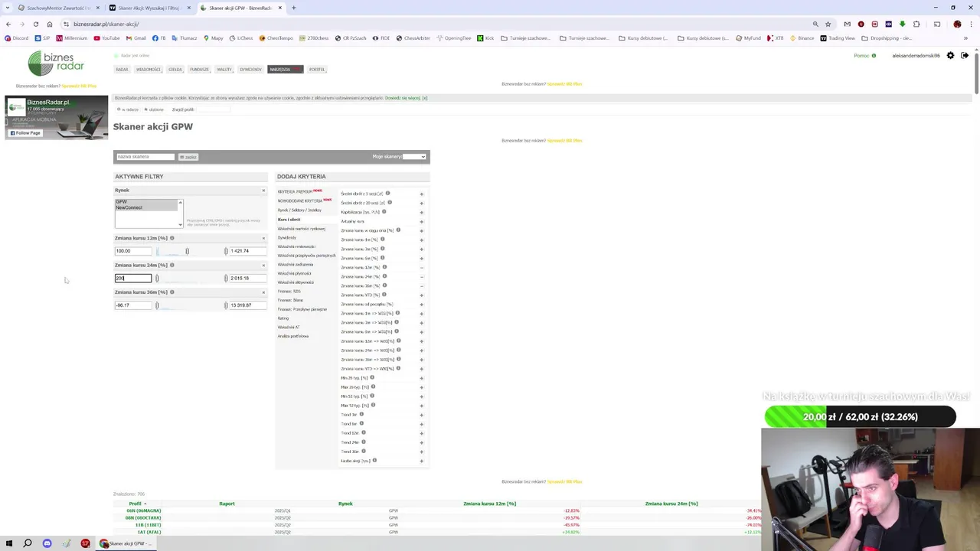Sort table by 'Zmiana kursu 12m [%]' header
The height and width of the screenshot is (551, 980).
[x=489, y=504]
